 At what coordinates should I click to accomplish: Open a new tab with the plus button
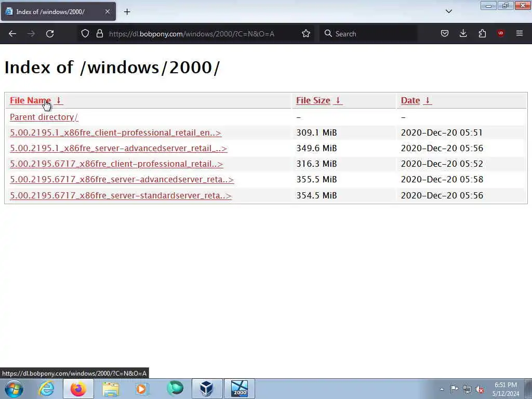click(127, 12)
